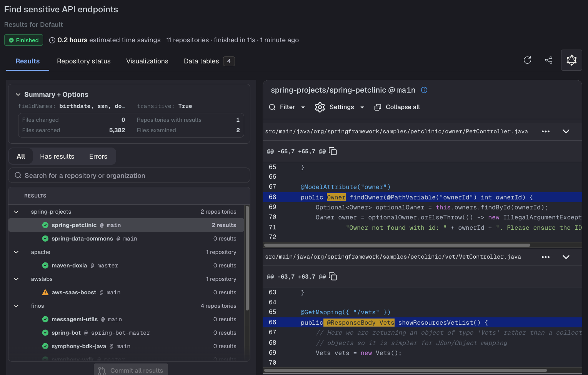Open more options for VetController.java
Screen dimensions: 588x375
(546, 257)
